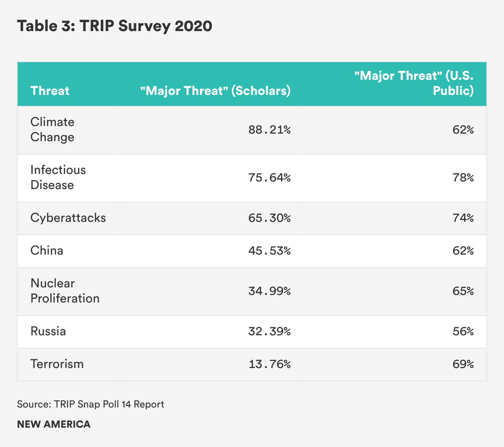This screenshot has height=447, width=504.
Task: Click the 45.53% scholars cell
Action: pos(269,251)
